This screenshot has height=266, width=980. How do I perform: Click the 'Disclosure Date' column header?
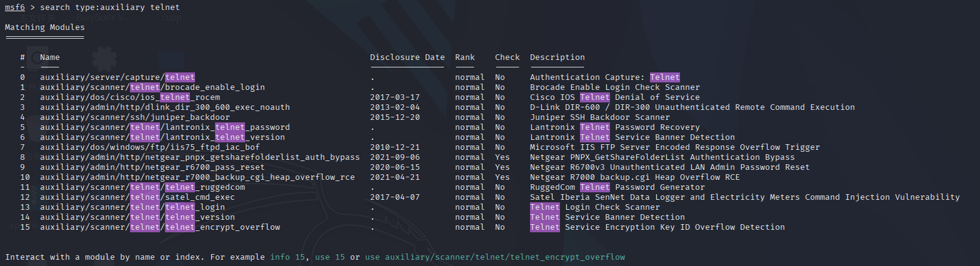[x=407, y=57]
